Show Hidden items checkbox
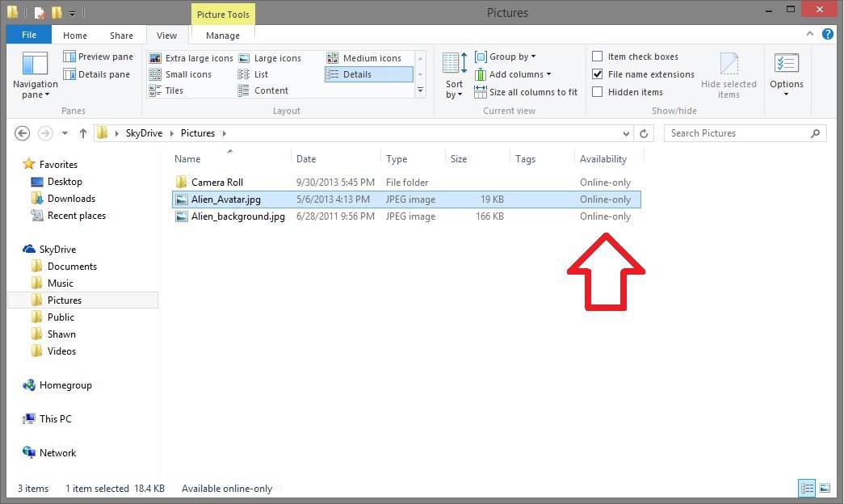 click(x=598, y=92)
